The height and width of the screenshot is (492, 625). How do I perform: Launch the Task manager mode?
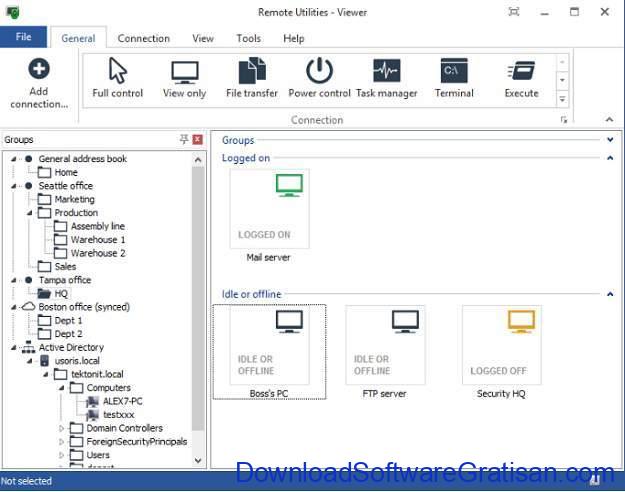(386, 79)
